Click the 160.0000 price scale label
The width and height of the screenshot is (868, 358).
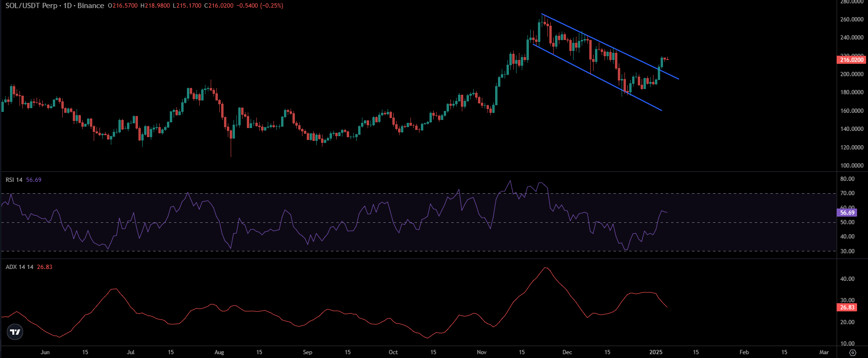click(852, 111)
